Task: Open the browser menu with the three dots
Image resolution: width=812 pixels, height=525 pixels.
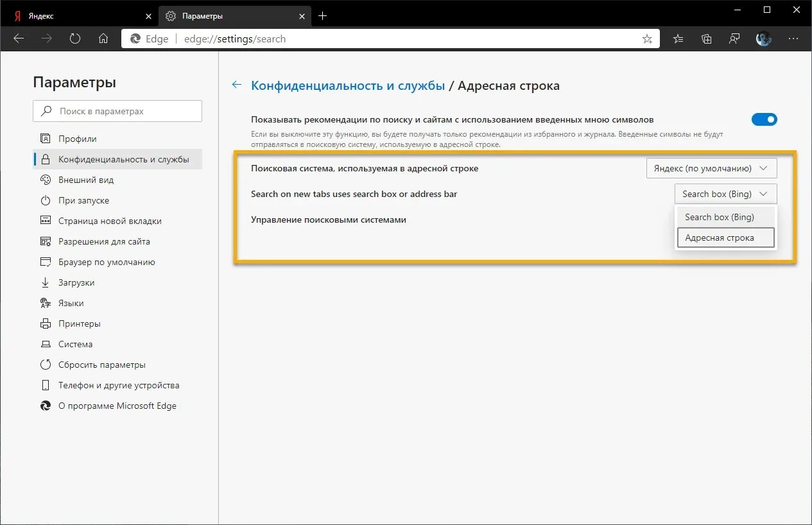Action: 793,39
